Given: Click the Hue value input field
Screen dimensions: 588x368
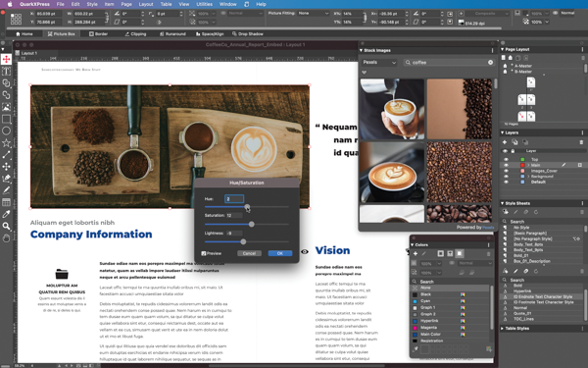Looking at the screenshot, I should click(234, 199).
